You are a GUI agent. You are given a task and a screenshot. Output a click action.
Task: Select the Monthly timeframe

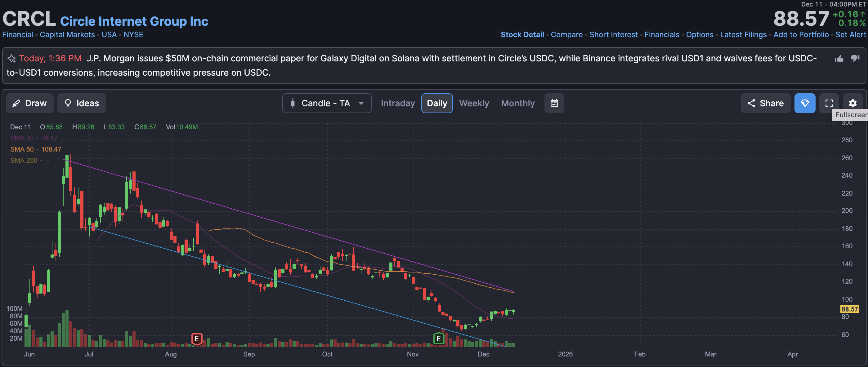517,103
